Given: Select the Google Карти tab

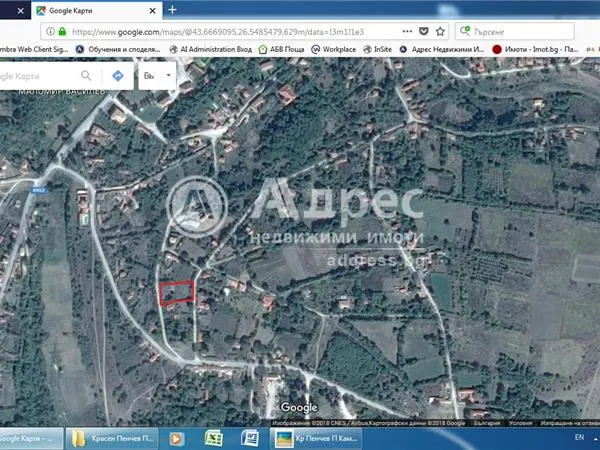Looking at the screenshot, I should coord(96,11).
